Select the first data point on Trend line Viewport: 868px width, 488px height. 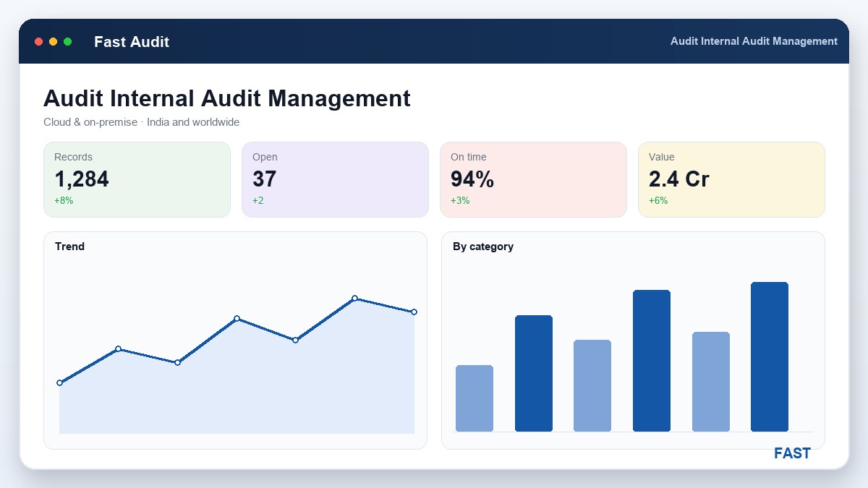[x=59, y=382]
